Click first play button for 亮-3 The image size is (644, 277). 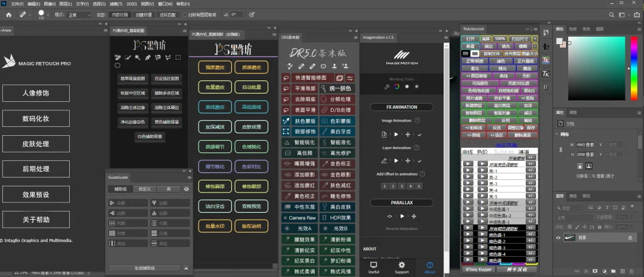(x=468, y=183)
